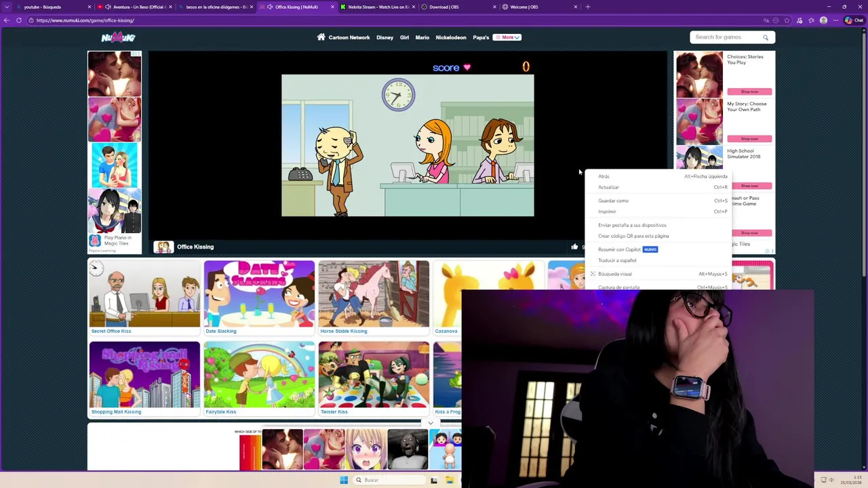Select Enviar pestaña a sus dispositivos
868x488 pixels.
coord(658,225)
